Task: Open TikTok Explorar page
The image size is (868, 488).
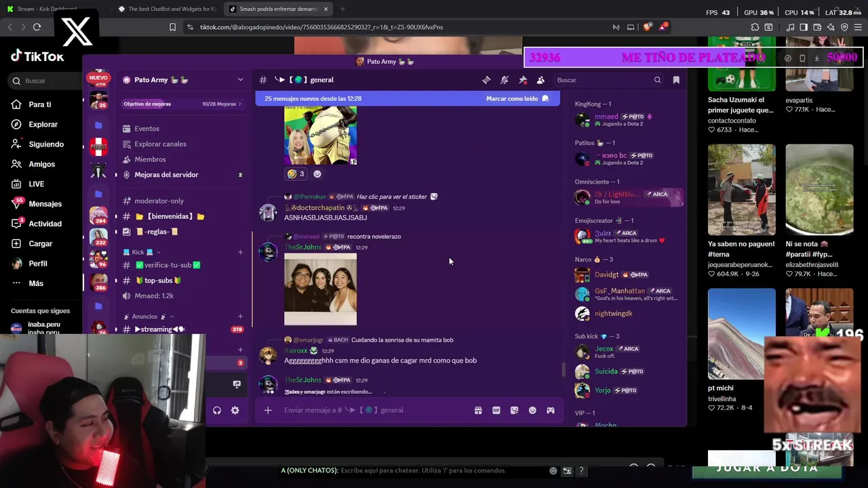Action: pos(43,125)
